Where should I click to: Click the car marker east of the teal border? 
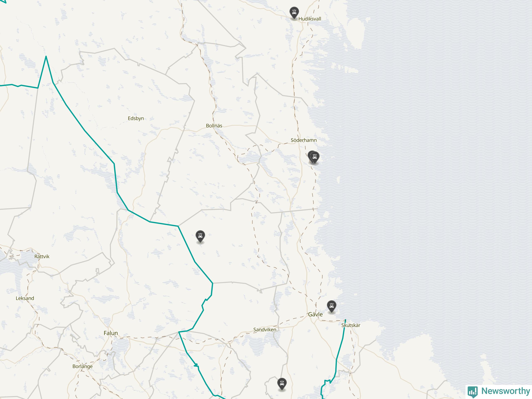click(x=200, y=236)
